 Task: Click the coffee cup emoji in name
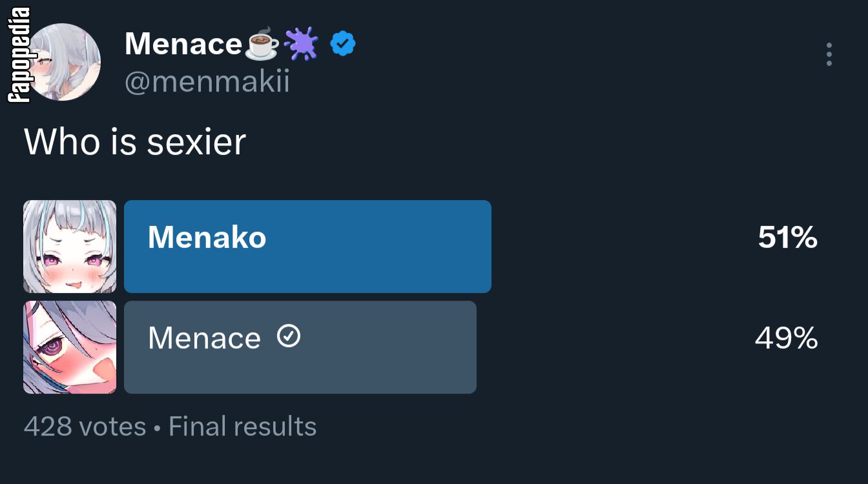tap(262, 45)
